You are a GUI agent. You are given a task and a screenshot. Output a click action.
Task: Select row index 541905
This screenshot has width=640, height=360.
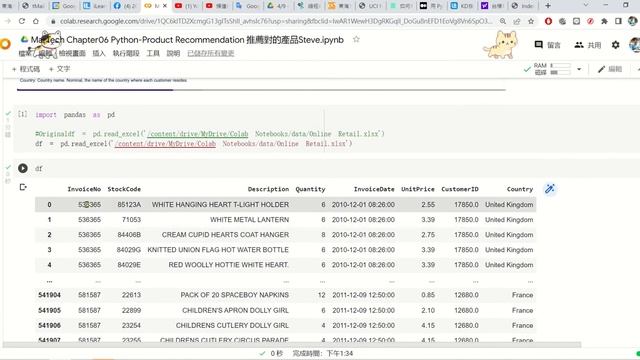[49, 310]
